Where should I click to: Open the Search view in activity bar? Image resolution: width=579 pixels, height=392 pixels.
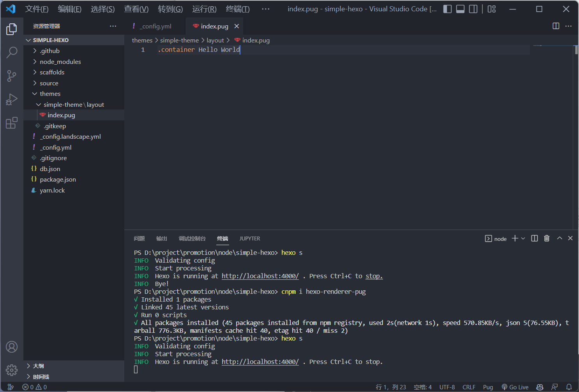(12, 52)
